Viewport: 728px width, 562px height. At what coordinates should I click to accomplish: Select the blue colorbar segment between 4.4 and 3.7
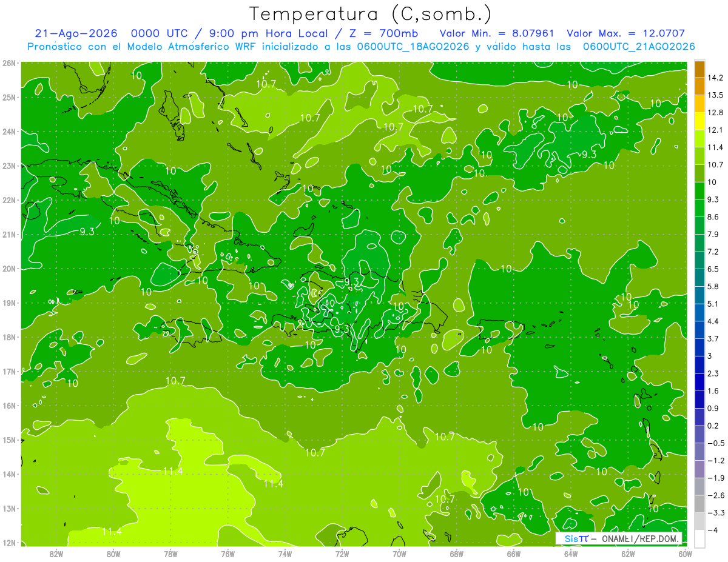click(x=699, y=330)
